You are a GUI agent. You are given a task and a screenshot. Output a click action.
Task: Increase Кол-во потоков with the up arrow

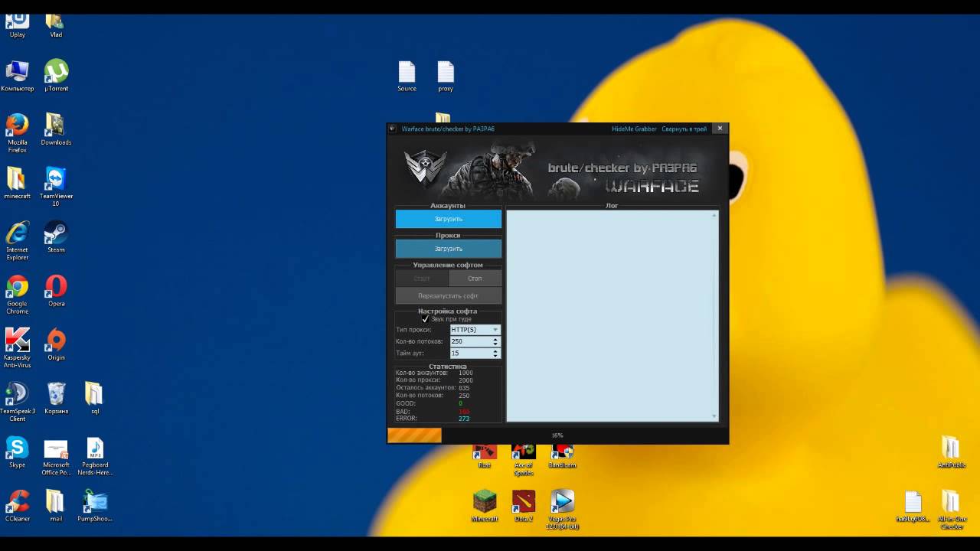coord(495,339)
